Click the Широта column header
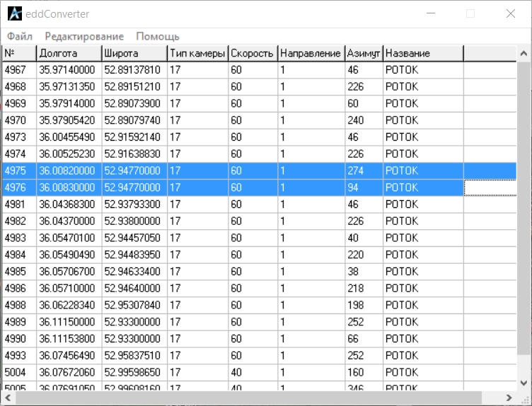This screenshot has height=406, width=532. pyautogui.click(x=134, y=53)
